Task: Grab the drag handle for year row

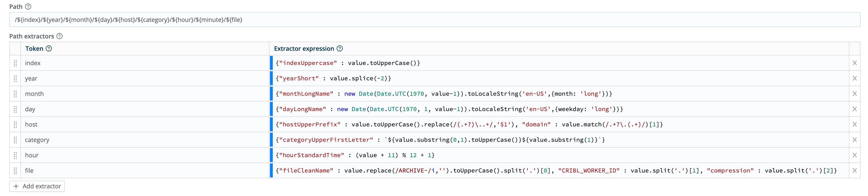Action: pos(15,79)
